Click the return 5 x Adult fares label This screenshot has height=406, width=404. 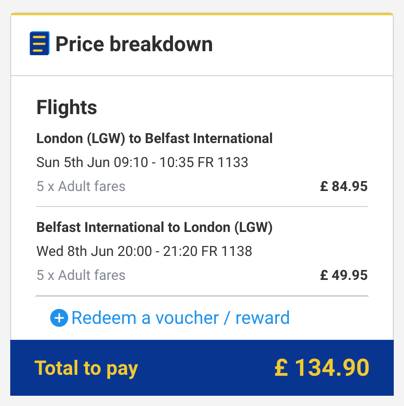pos(81,275)
